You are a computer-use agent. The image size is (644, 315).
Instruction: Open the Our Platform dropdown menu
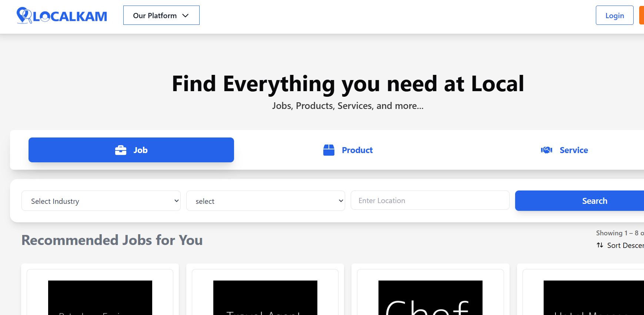click(x=161, y=16)
